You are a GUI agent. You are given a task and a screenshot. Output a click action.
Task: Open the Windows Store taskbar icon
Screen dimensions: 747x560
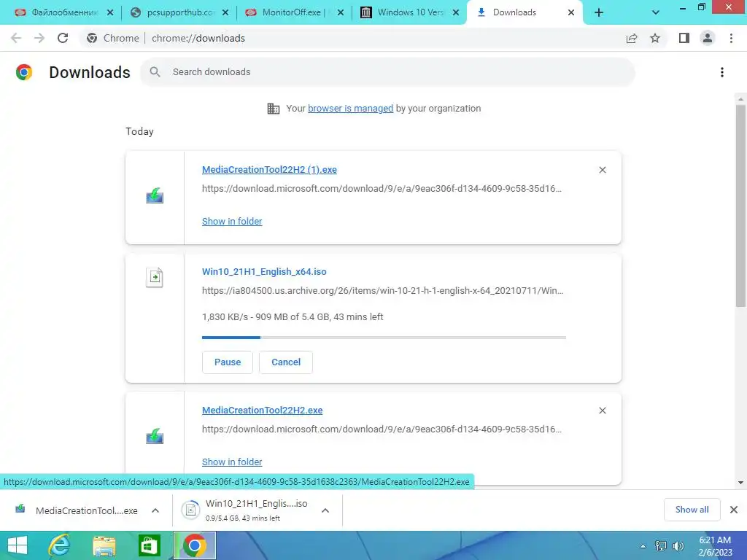tap(149, 545)
